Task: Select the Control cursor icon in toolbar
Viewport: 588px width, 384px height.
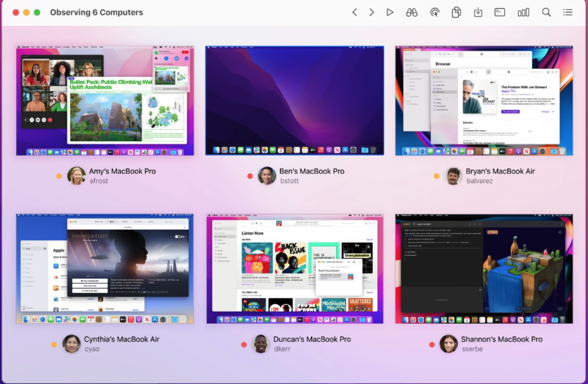Action: point(434,11)
